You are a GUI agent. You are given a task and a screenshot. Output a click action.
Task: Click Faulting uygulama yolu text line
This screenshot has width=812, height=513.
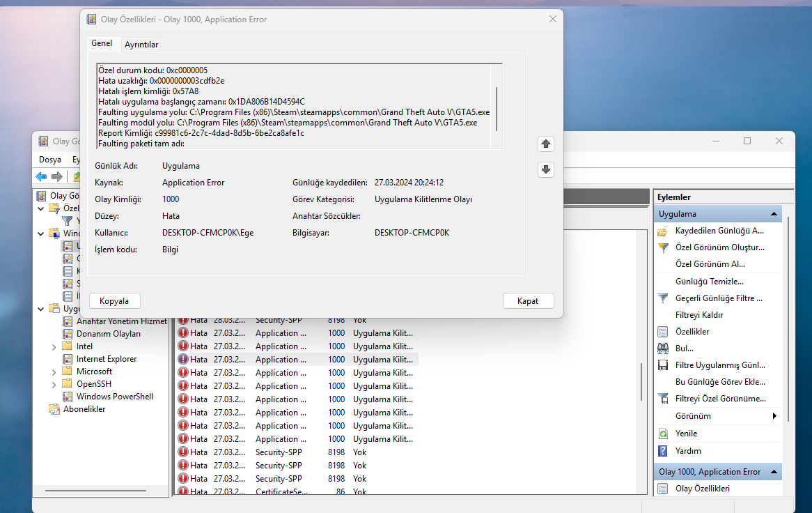(x=294, y=112)
